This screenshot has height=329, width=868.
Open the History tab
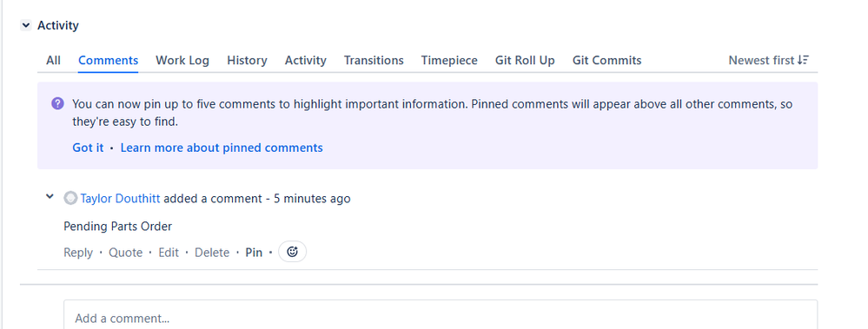click(247, 60)
